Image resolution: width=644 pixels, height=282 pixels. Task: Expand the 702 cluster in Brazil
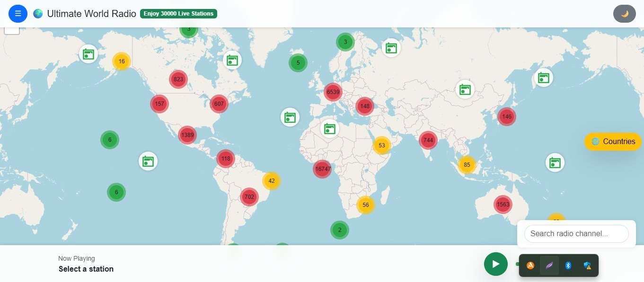pyautogui.click(x=249, y=197)
